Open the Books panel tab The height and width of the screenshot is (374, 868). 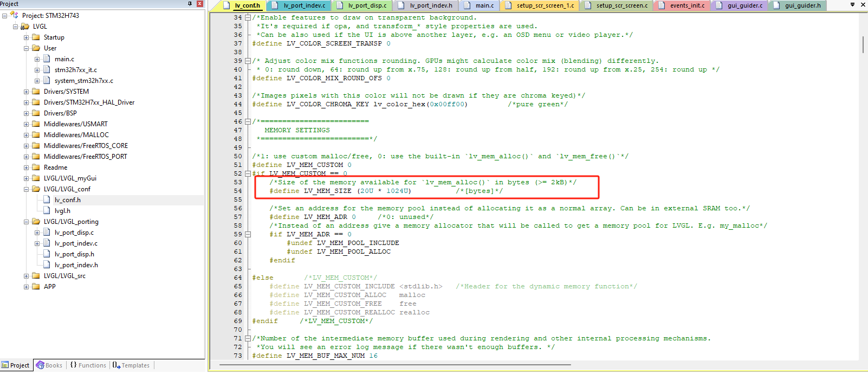[x=49, y=365]
